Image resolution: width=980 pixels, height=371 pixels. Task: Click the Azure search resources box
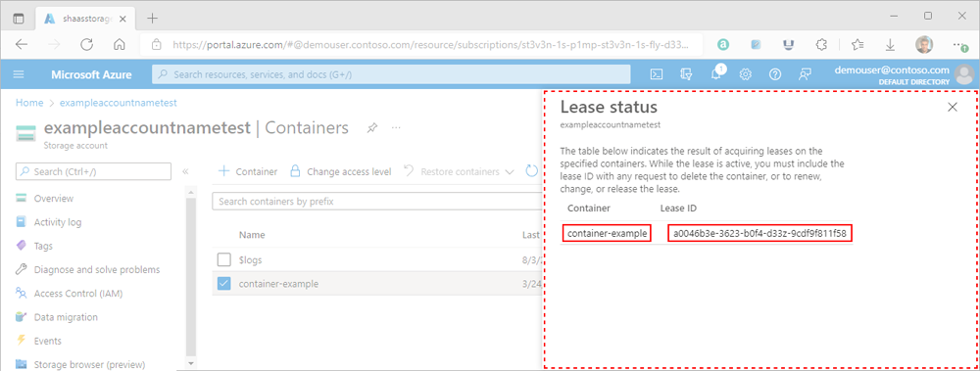(391, 74)
